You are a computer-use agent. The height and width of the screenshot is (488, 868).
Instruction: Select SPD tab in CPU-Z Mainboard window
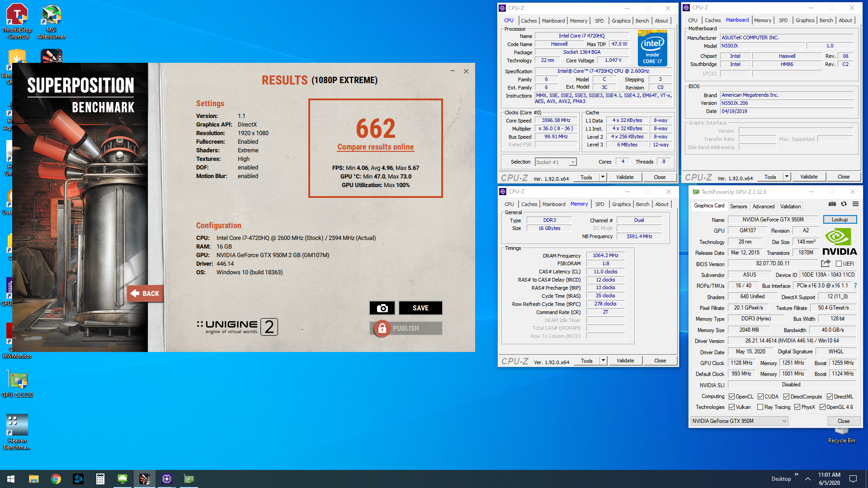pyautogui.click(x=783, y=20)
